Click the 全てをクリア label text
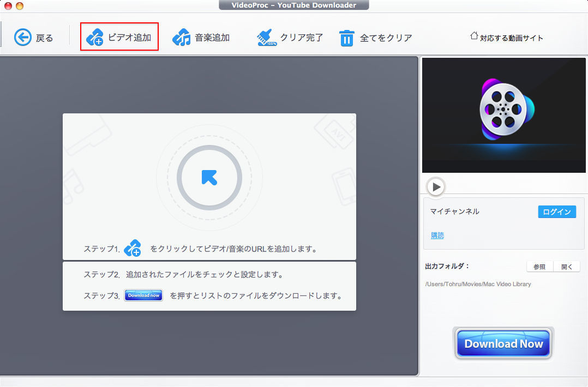This screenshot has height=387, width=588. 386,38
